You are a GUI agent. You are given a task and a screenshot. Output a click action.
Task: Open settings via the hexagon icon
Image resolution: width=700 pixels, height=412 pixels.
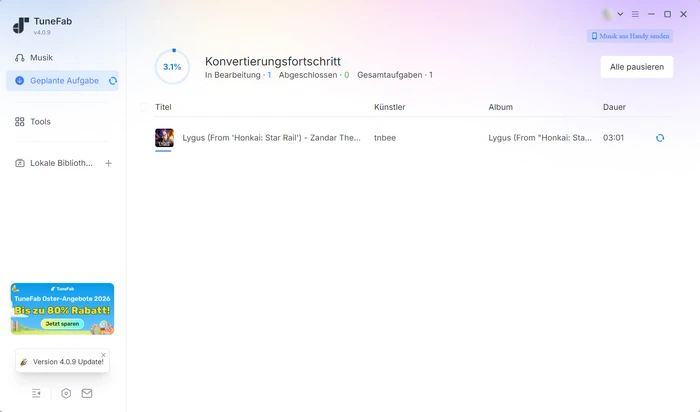click(x=66, y=393)
